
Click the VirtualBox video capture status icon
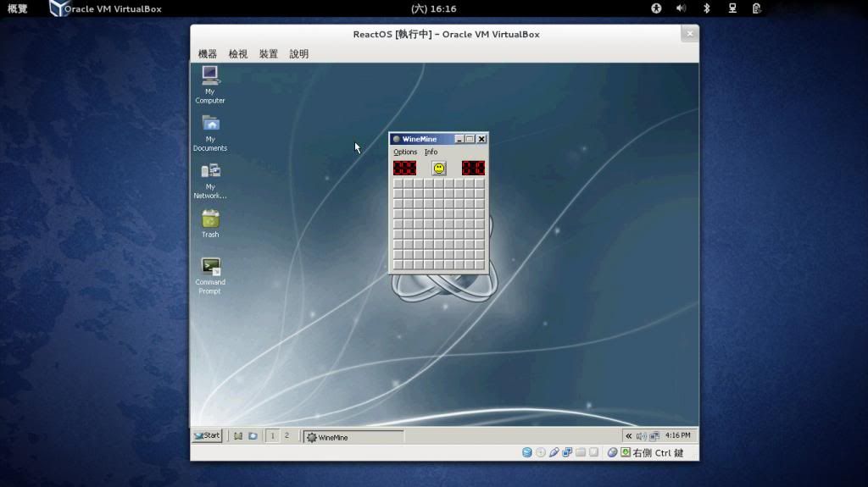594,452
